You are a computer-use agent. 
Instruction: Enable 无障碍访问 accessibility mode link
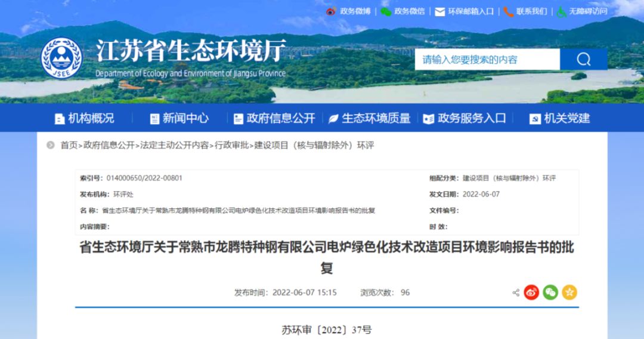click(x=588, y=11)
